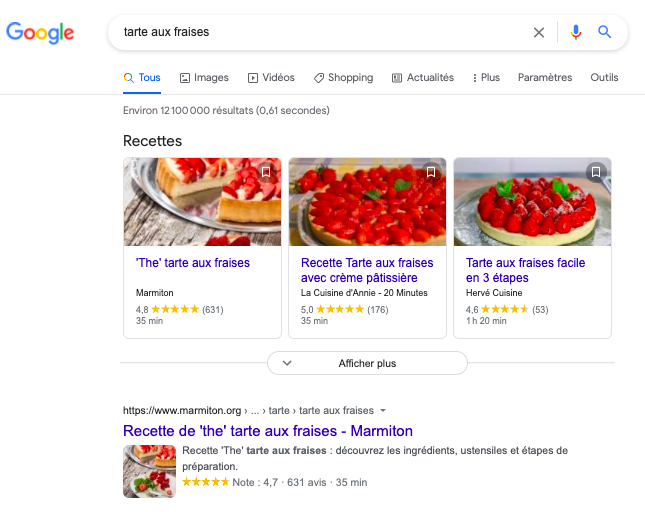Open Tarte aux fraises facile en 3 étapes
Screen dimensions: 645x512
click(525, 270)
